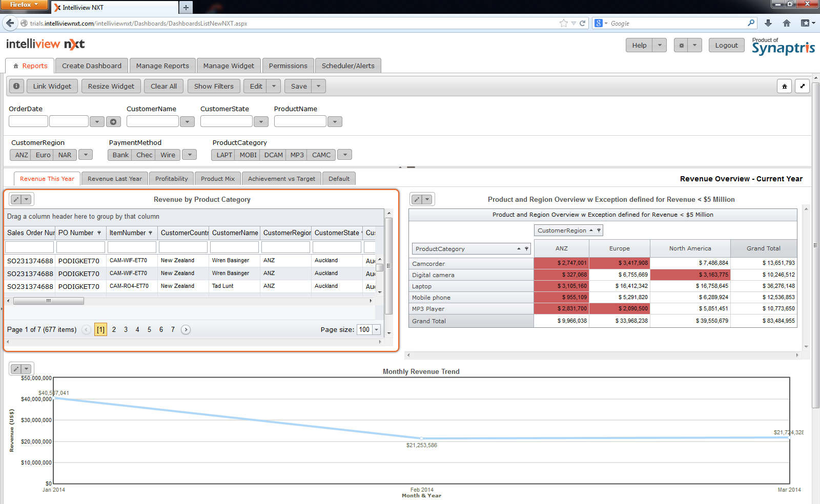Switch to the Profitability tab
Viewport: 820px width, 504px height.
(171, 179)
